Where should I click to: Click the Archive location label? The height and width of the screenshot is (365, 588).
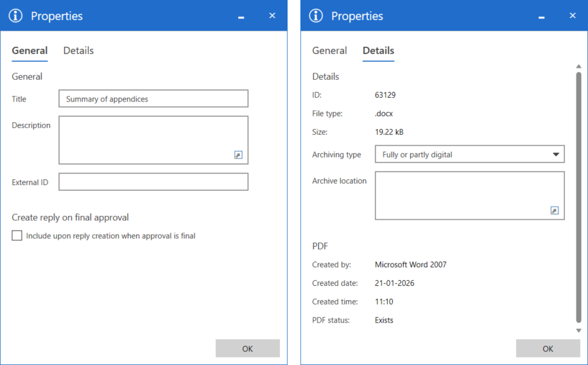[x=340, y=181]
